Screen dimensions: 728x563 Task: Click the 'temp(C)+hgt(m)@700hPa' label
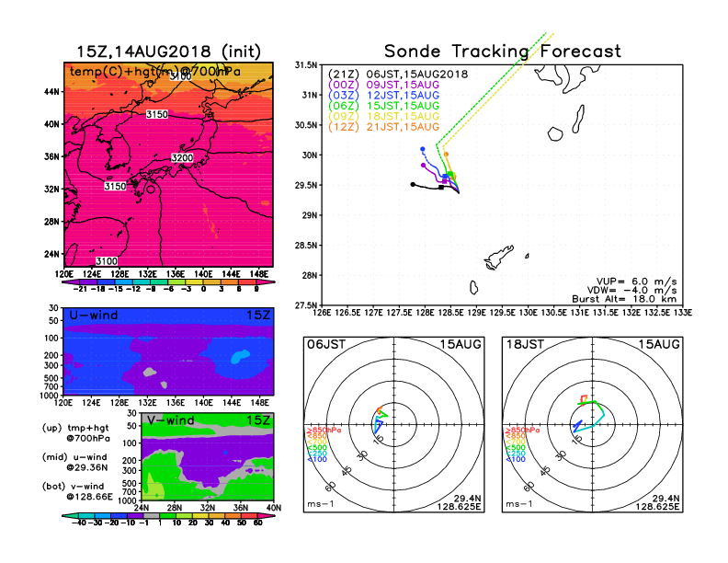pyautogui.click(x=155, y=72)
